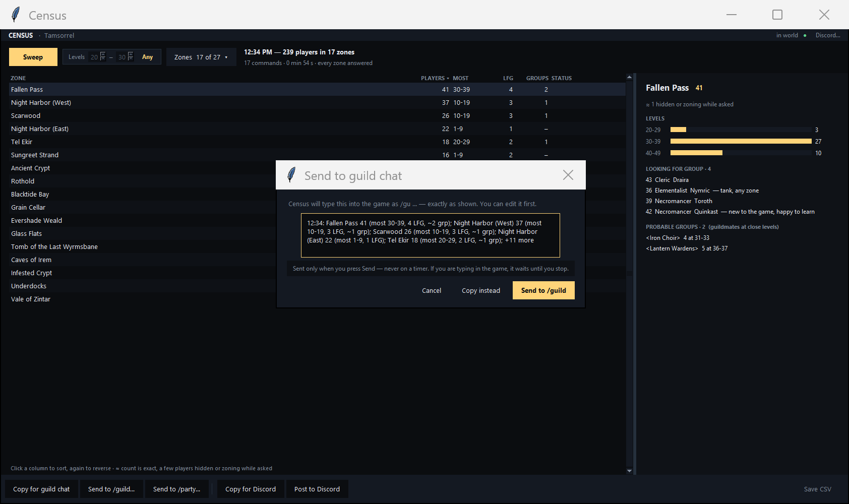The image size is (849, 504).
Task: Click Copy for Discord button
Action: (x=251, y=489)
